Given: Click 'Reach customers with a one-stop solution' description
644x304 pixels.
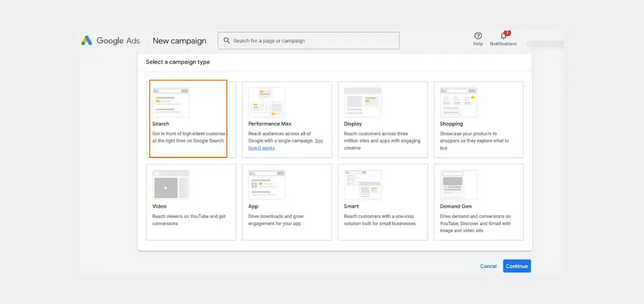Looking at the screenshot, I should click(380, 220).
